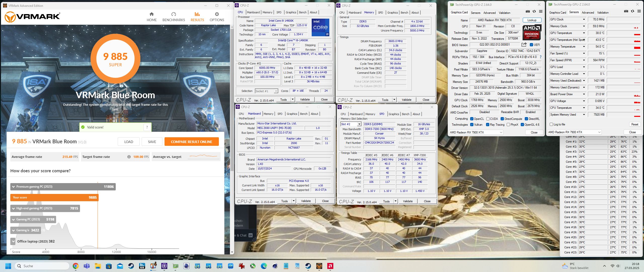Image resolution: width=644 pixels, height=272 pixels.
Task: Click Validate in CPU-Z SPD window
Action: pyautogui.click(x=408, y=201)
